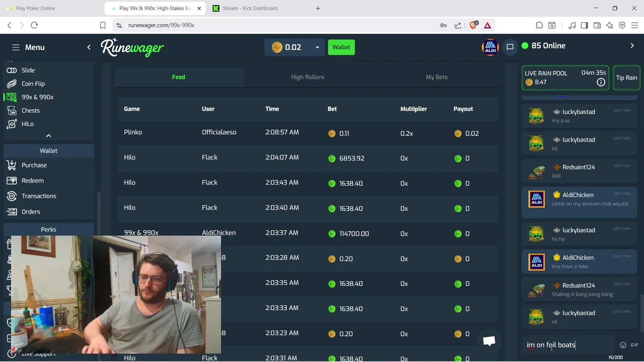644x362 pixels.
Task: Go back in browser history
Action: tap(9, 25)
